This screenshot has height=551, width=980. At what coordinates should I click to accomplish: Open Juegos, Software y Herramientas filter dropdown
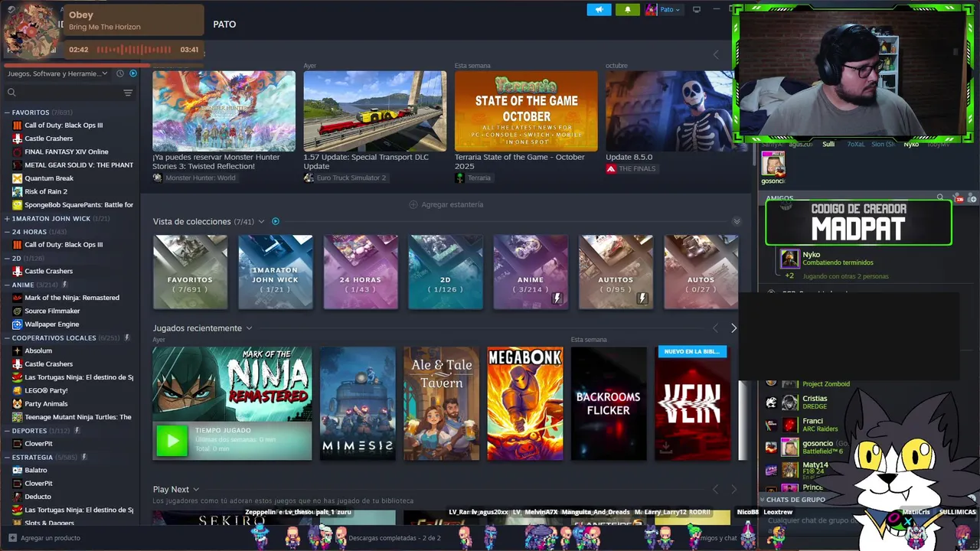pos(57,73)
